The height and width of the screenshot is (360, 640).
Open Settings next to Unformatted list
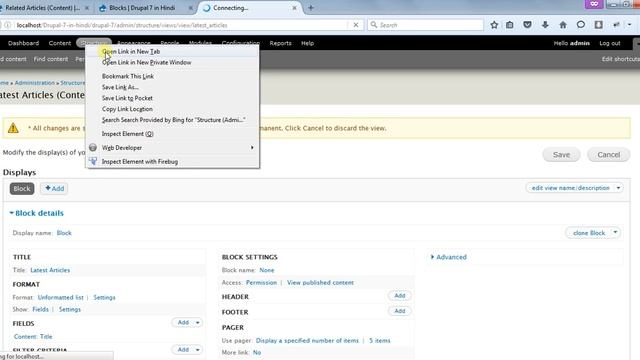coord(104,297)
